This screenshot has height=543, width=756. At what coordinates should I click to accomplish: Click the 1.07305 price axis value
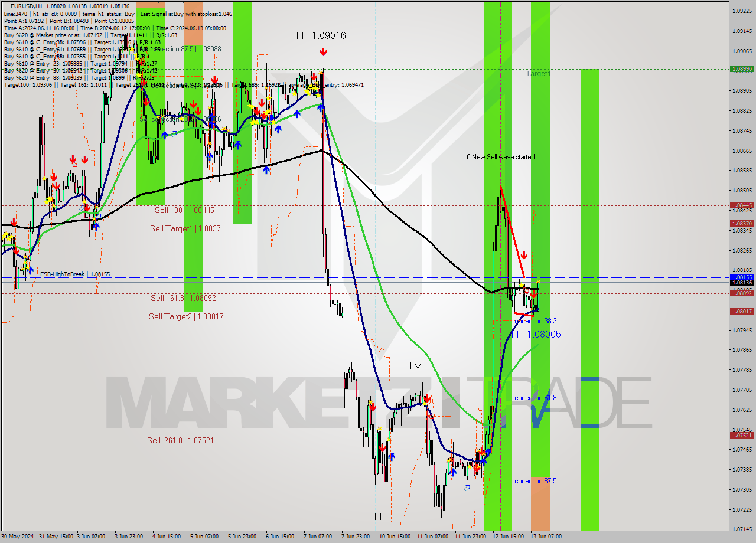(x=742, y=490)
